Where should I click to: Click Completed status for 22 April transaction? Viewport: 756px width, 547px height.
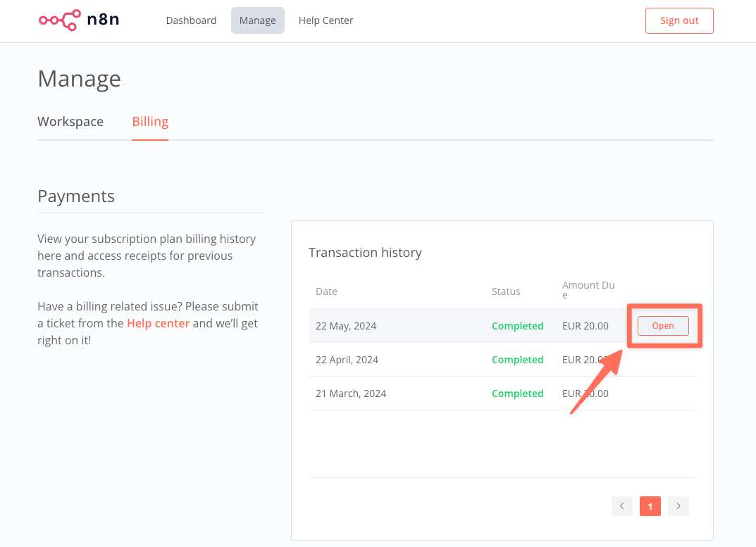pos(517,360)
